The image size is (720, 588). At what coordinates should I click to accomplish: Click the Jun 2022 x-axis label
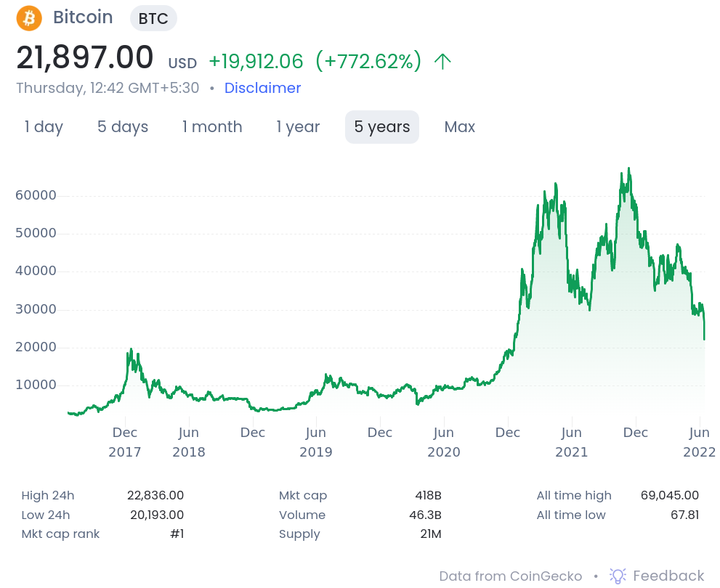pos(700,442)
